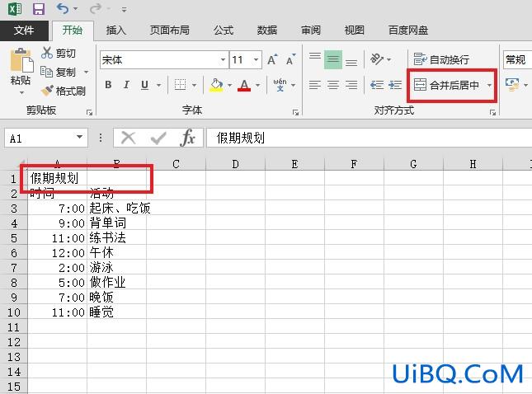Screen dimensions: 532x394
Task: Click the 粘贴 paste icon
Action: (21, 60)
